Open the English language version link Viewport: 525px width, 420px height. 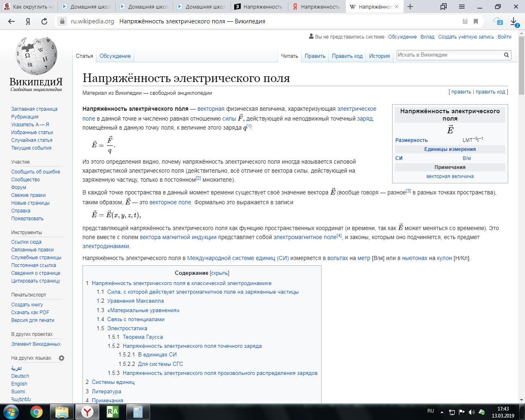[19, 384]
